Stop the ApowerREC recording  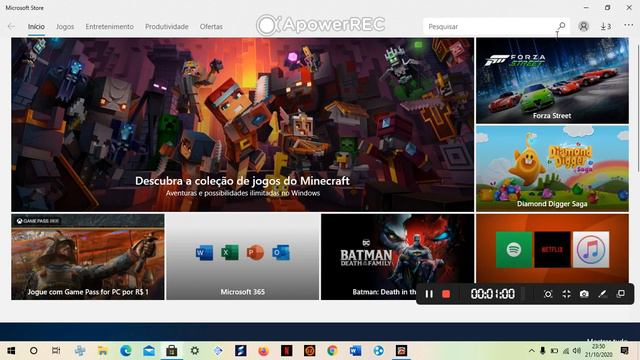click(446, 294)
